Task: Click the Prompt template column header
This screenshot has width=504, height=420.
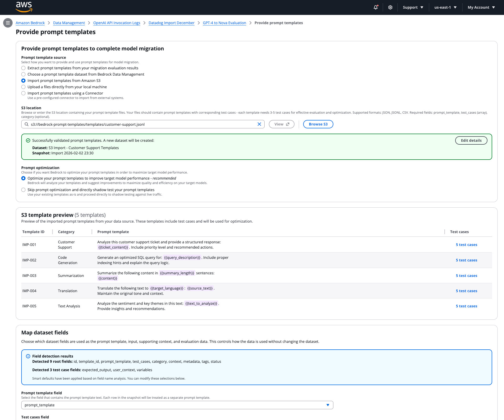Action: pos(113,232)
